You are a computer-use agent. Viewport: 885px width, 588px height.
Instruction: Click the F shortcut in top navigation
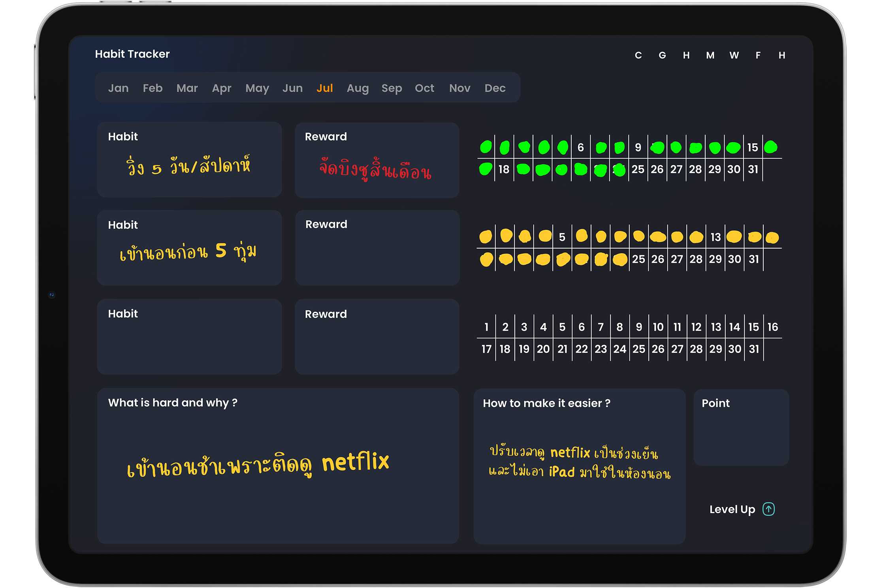pyautogui.click(x=758, y=55)
